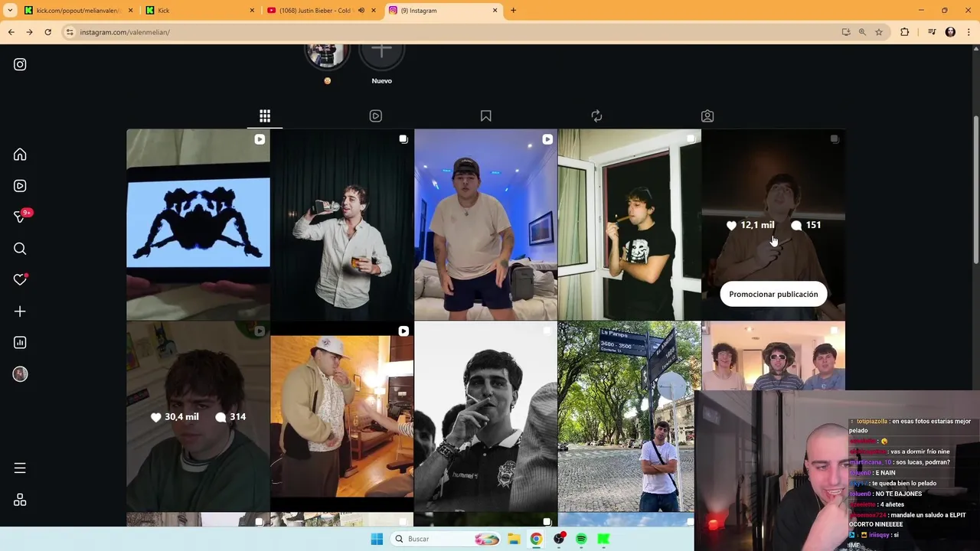Open Instagram Search in sidebar
Image resolution: width=980 pixels, height=551 pixels.
tap(20, 249)
